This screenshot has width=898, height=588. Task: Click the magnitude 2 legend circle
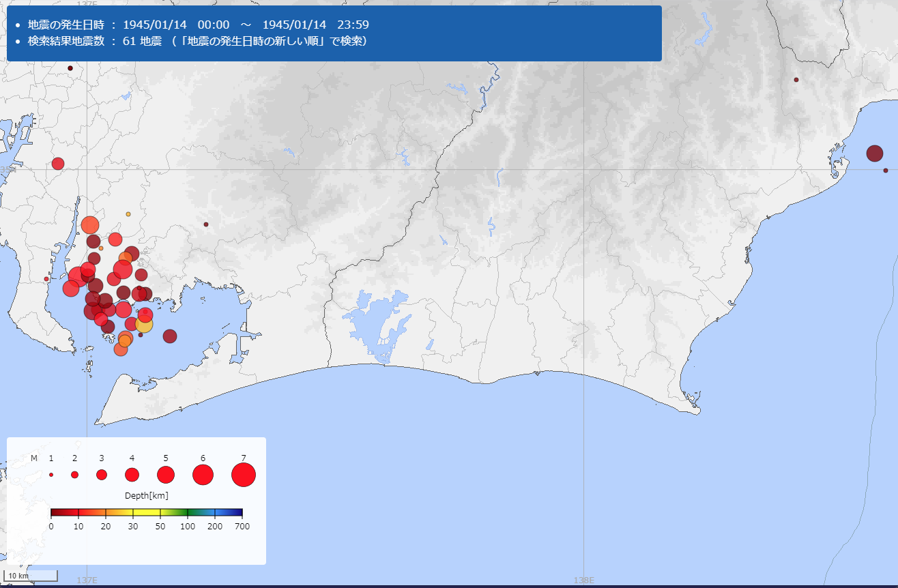tap(74, 475)
